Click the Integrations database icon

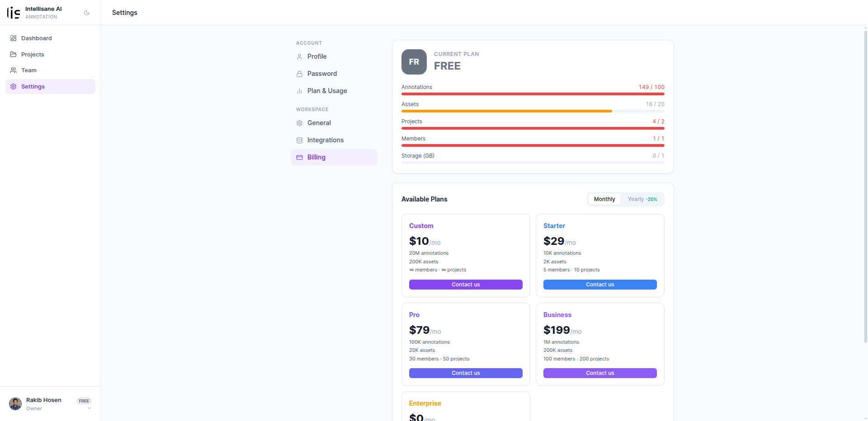(x=299, y=140)
